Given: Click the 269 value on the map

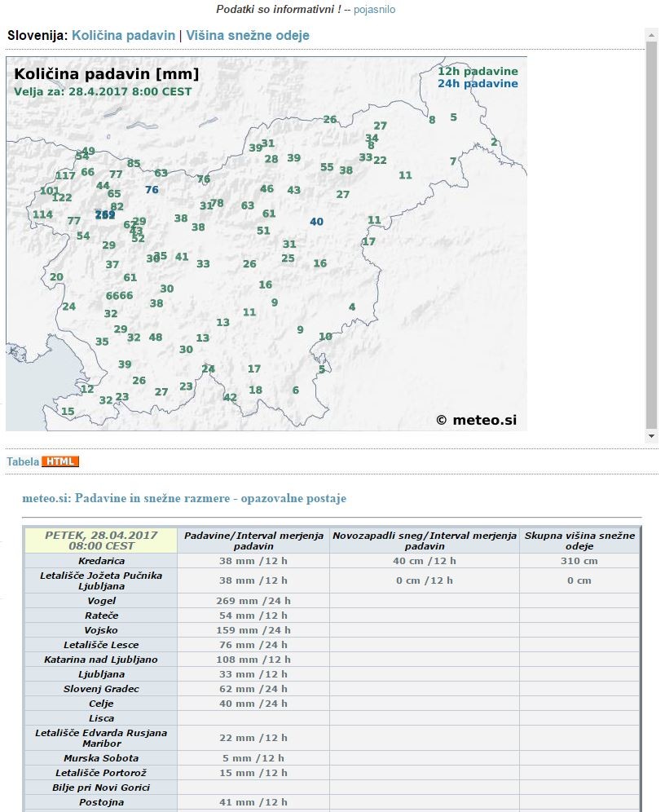Looking at the screenshot, I should (x=105, y=214).
